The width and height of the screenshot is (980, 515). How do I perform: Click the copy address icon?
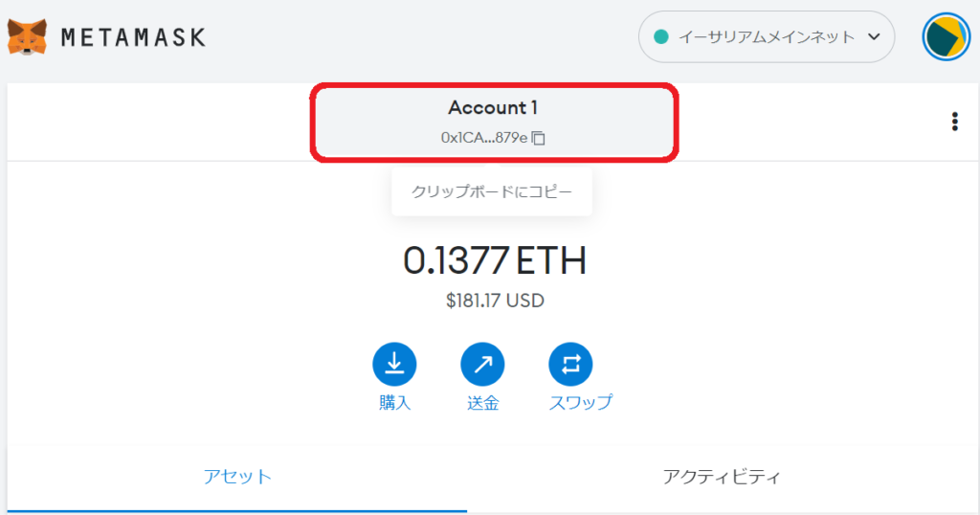539,138
